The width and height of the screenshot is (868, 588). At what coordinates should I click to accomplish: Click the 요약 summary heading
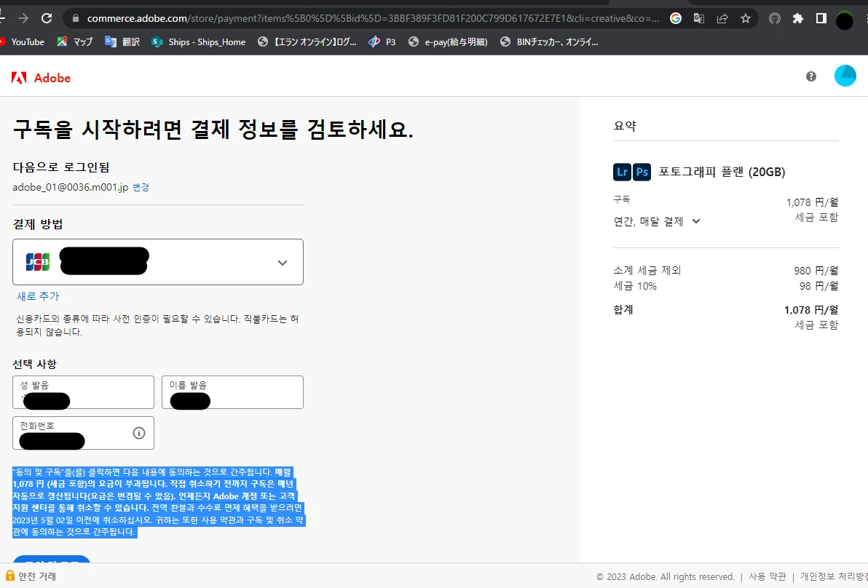[625, 126]
